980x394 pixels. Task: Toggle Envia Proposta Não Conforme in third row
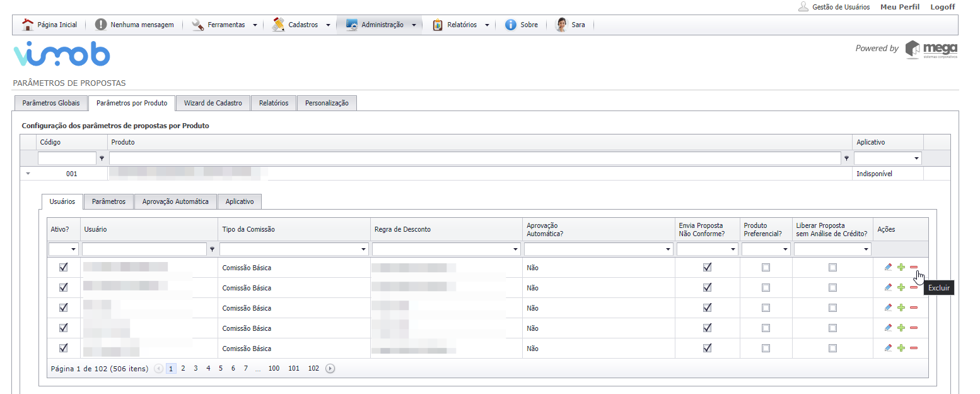707,308
